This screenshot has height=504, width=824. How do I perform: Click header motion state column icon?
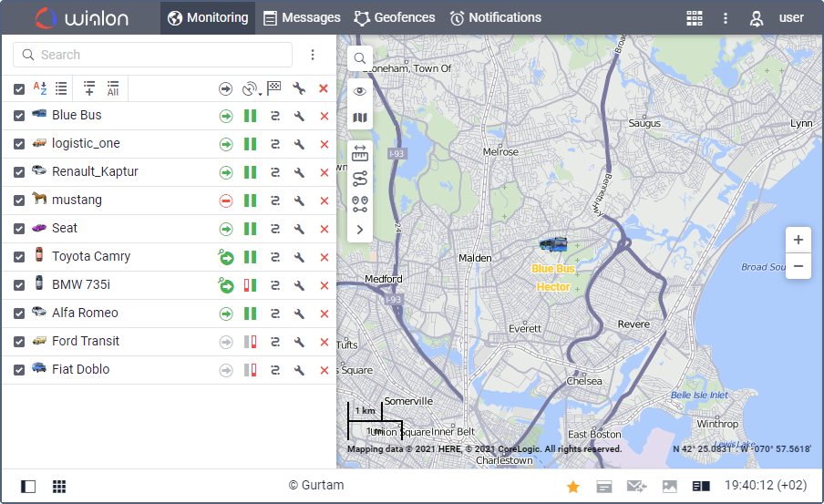pos(226,88)
